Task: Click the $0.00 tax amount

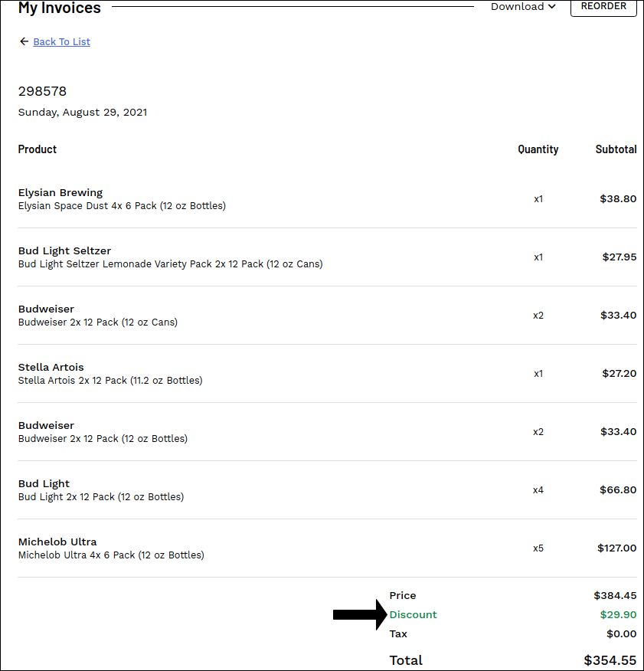Action: 621,633
